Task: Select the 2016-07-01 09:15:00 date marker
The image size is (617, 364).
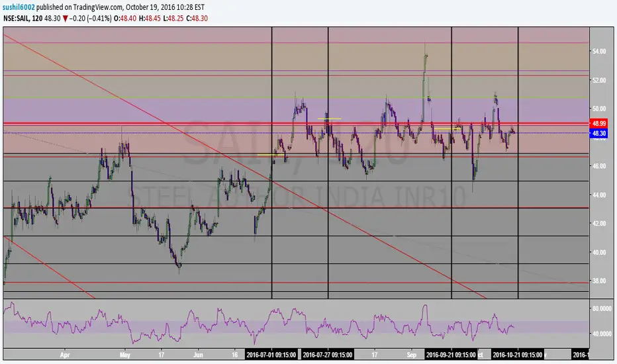Action: pos(271,355)
